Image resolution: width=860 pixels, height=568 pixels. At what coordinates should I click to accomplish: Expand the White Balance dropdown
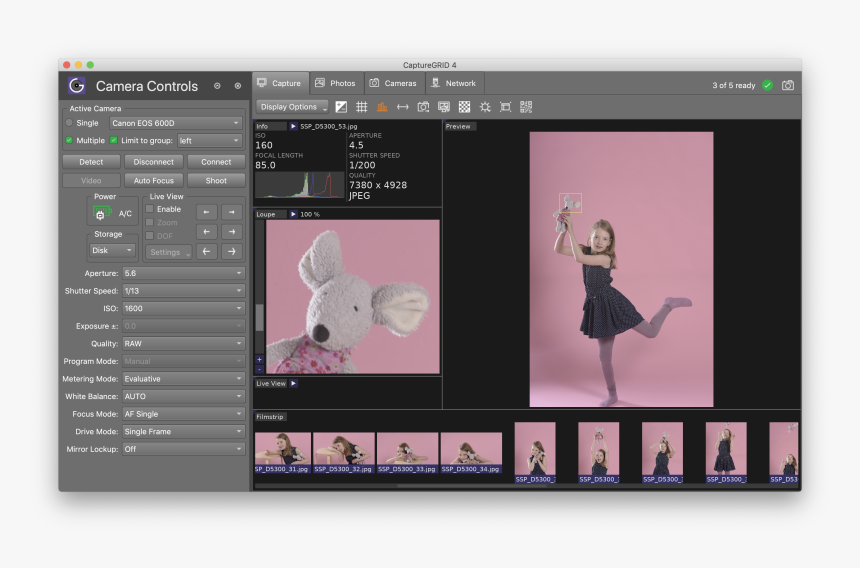[x=183, y=396]
